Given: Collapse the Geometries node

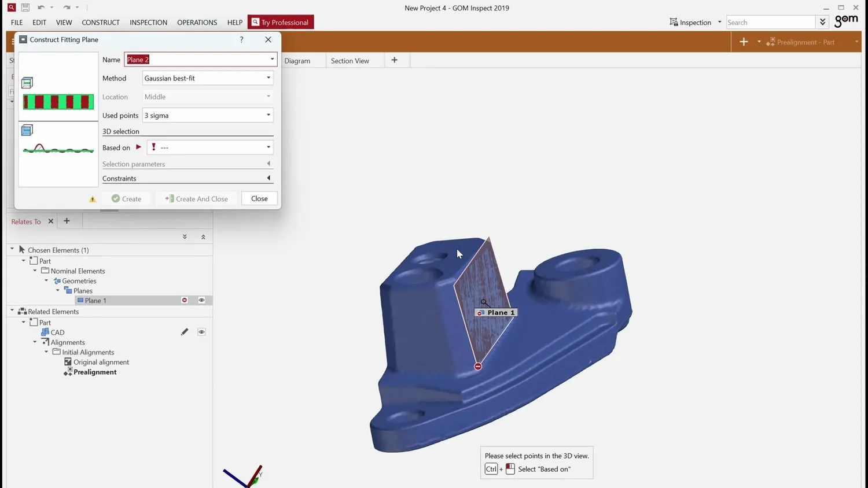Looking at the screenshot, I should [x=46, y=280].
